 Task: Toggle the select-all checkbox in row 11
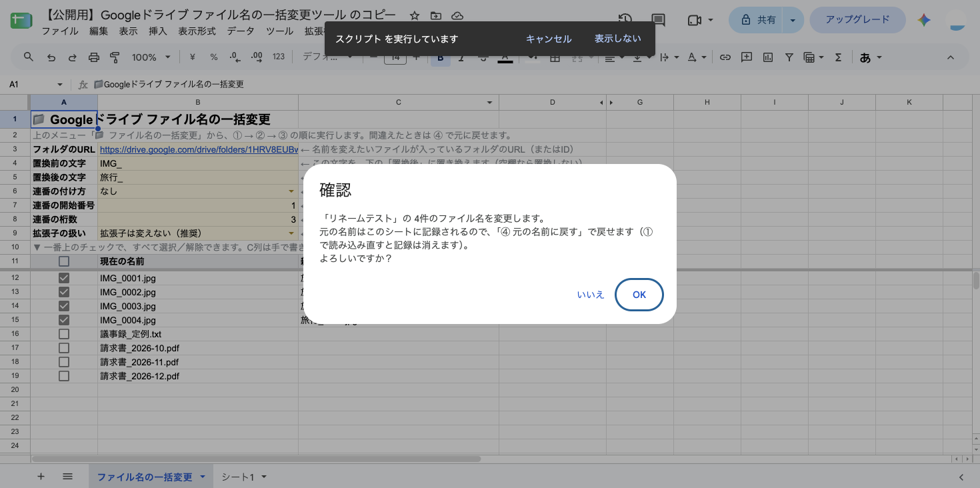pos(64,261)
